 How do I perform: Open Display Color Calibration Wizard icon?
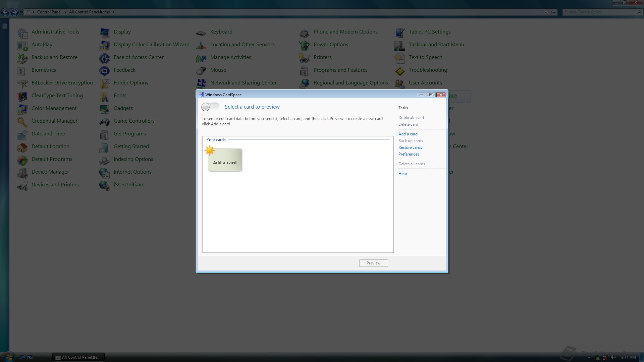point(105,45)
